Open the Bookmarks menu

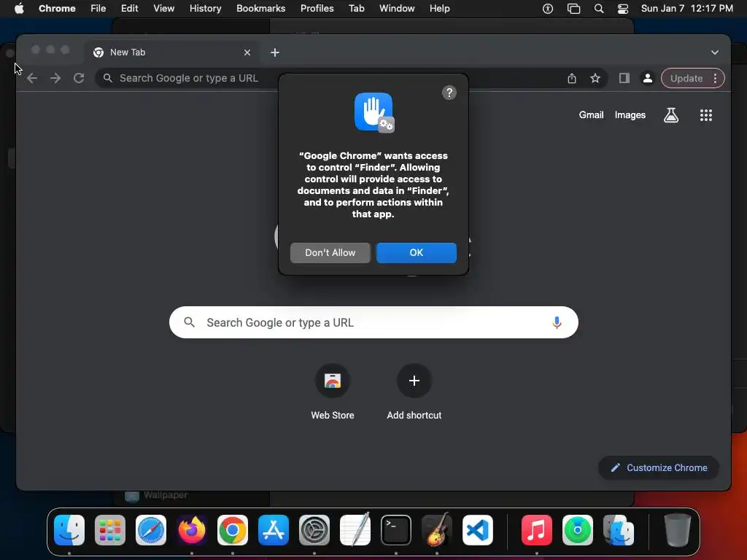pos(260,8)
